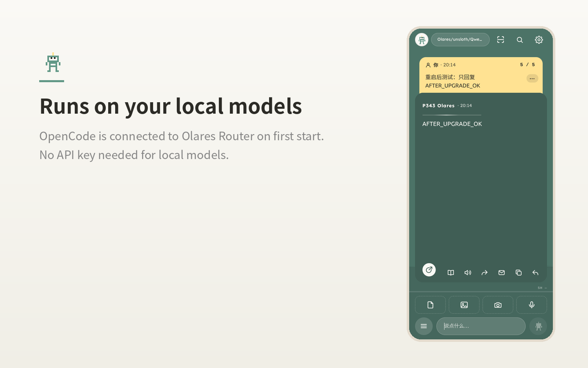This screenshot has width=588, height=368.
Task: Open the Olares/unsloth model selector
Action: pos(460,40)
